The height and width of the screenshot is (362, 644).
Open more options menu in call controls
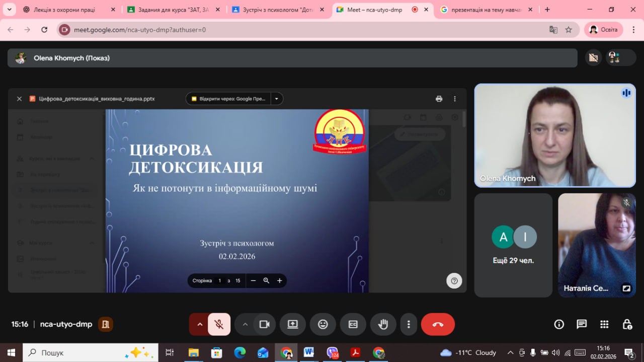click(409, 324)
